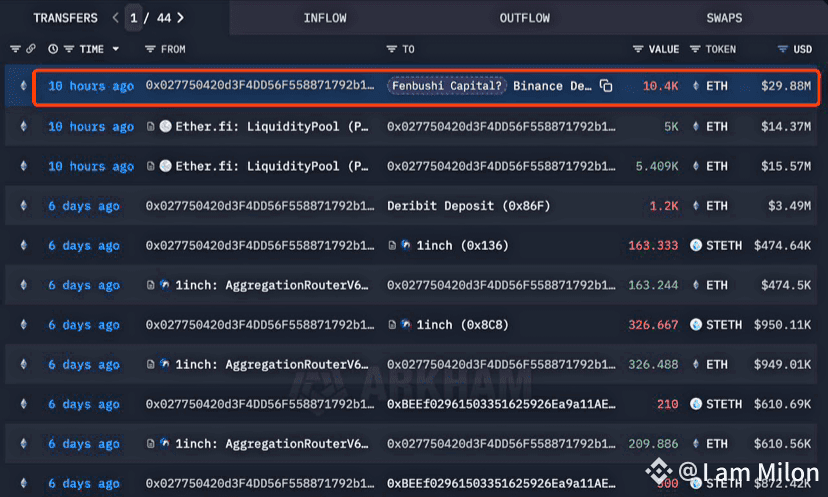The height and width of the screenshot is (497, 828).
Task: Open the INFLOW tab
Action: click(x=325, y=18)
